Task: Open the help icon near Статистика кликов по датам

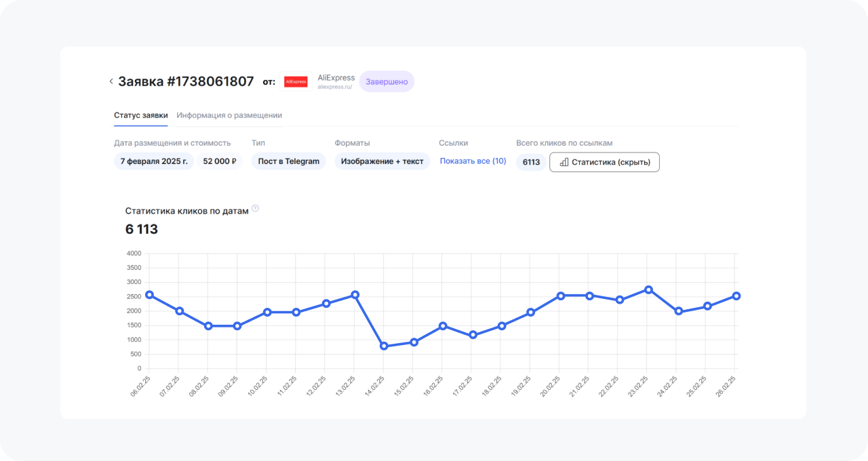Action: pos(256,209)
